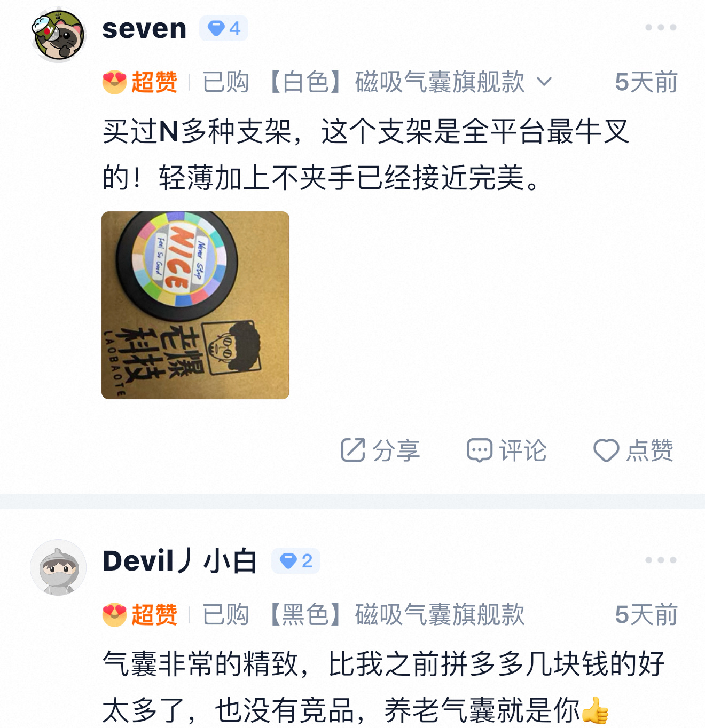Tap seven's level 4 diamond badge
The height and width of the screenshot is (728, 705).
(x=224, y=28)
